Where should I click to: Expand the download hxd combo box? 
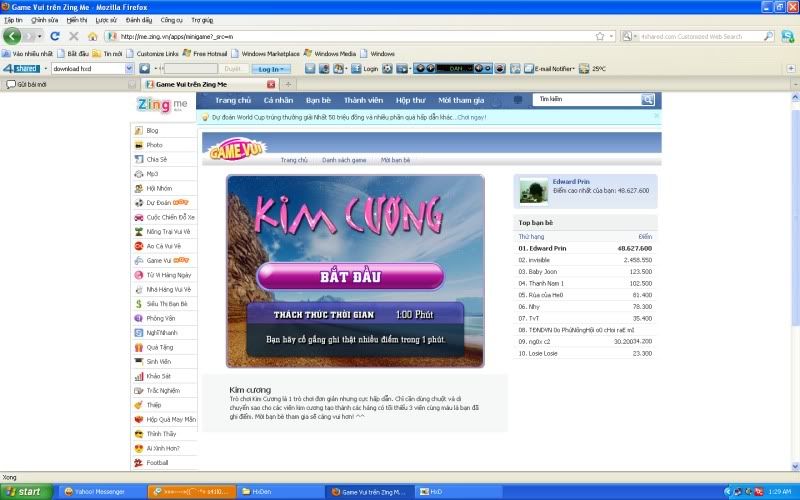(129, 68)
